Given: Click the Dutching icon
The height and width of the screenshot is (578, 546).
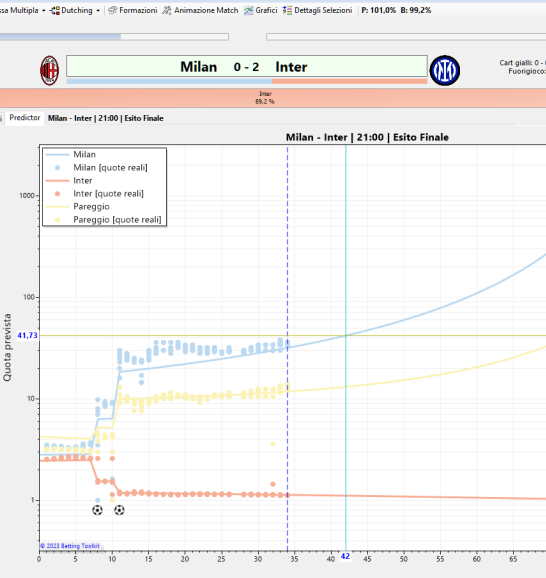Looking at the screenshot, I should pyautogui.click(x=55, y=10).
